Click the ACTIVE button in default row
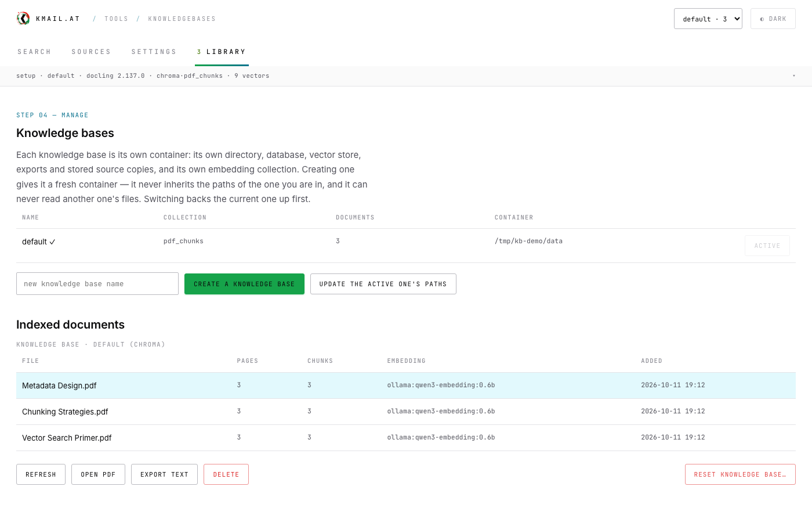The width and height of the screenshot is (812, 508). 767,246
